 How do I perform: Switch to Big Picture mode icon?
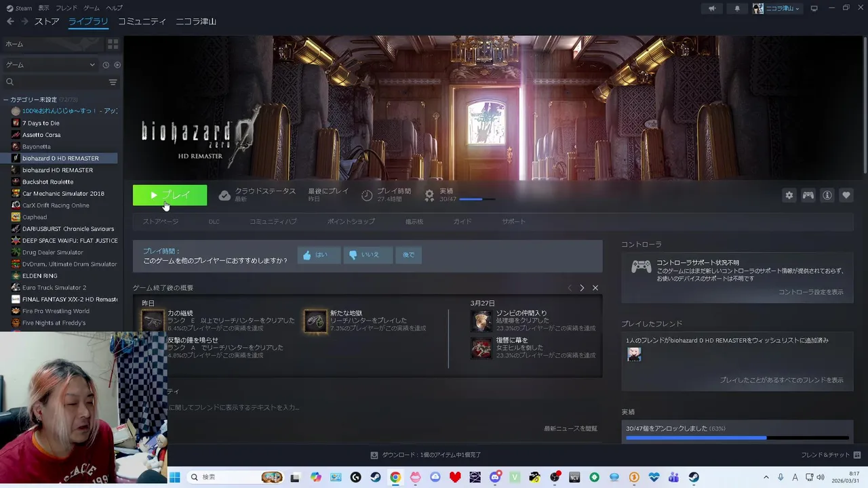[x=814, y=8]
